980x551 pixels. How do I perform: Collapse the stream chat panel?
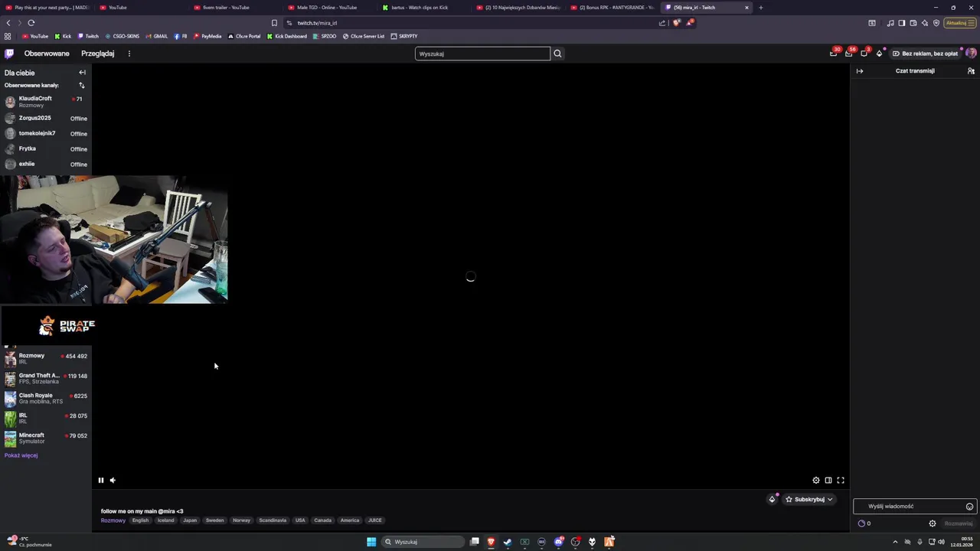coord(860,71)
